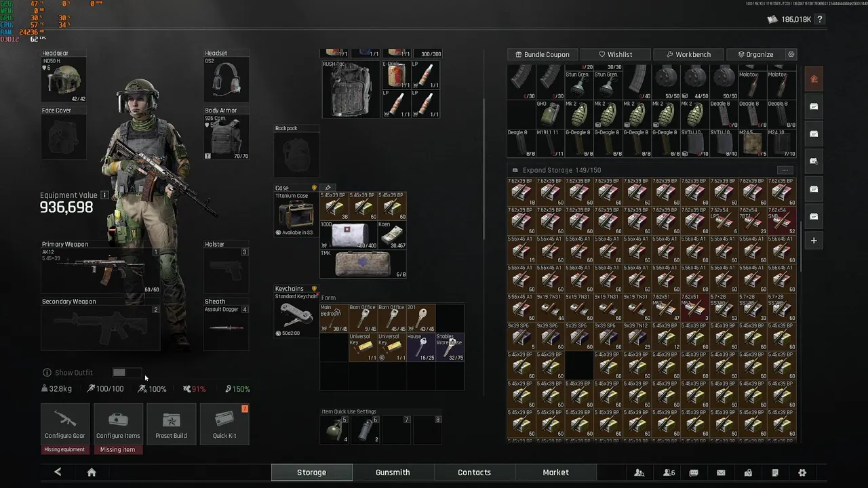The width and height of the screenshot is (868, 488).
Task: Switch to the Gunsmith tab
Action: pos(393,472)
